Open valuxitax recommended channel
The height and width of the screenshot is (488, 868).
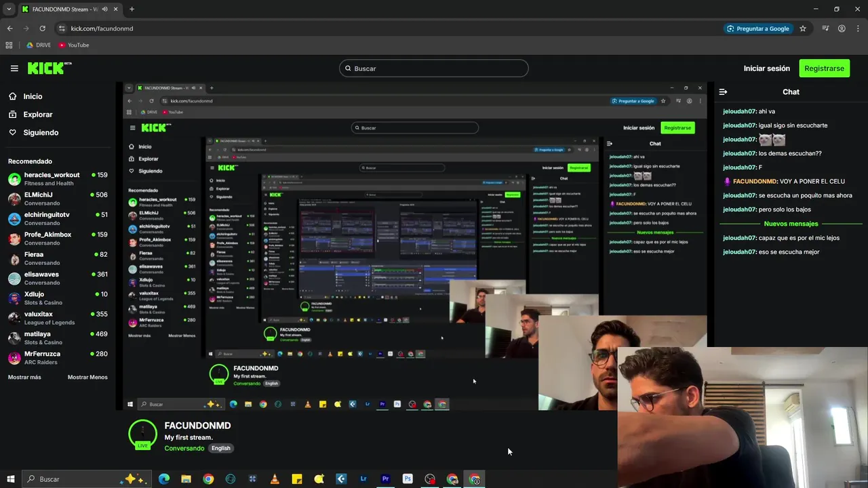[x=58, y=318]
